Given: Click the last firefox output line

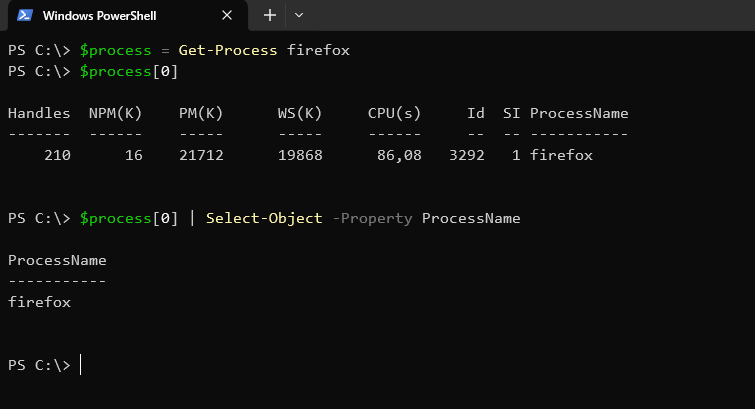Looking at the screenshot, I should click(x=39, y=302).
